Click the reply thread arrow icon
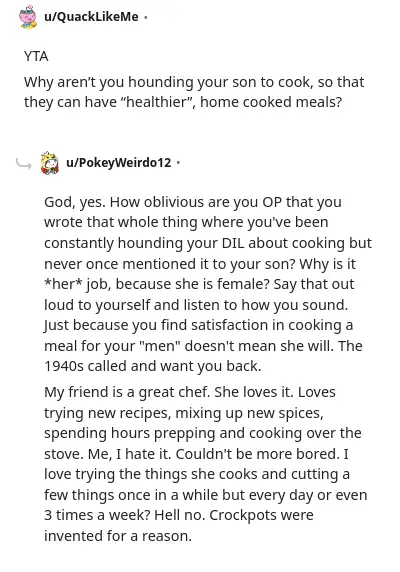This screenshot has width=400, height=572. click(x=24, y=164)
